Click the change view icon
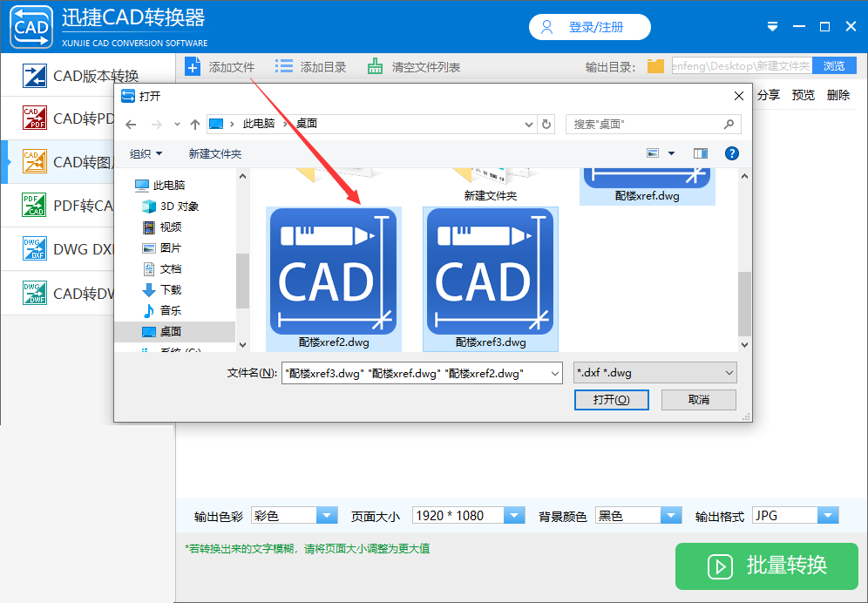 (x=653, y=153)
